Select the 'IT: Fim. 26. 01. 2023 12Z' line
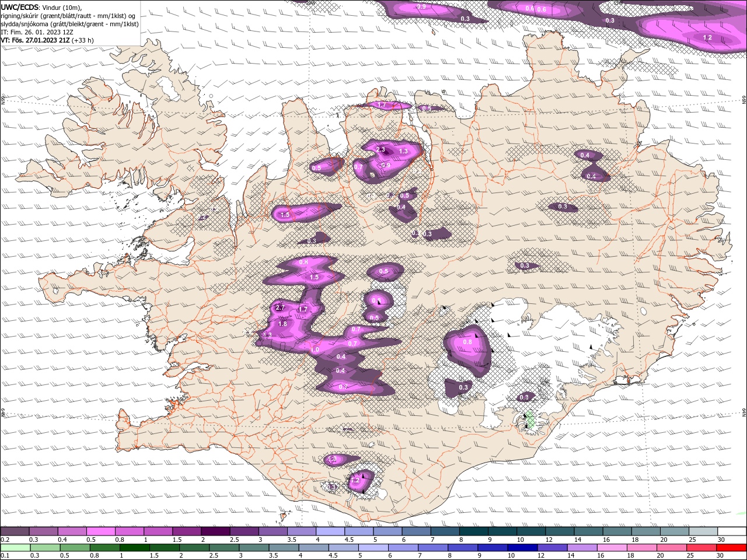 coord(37,32)
